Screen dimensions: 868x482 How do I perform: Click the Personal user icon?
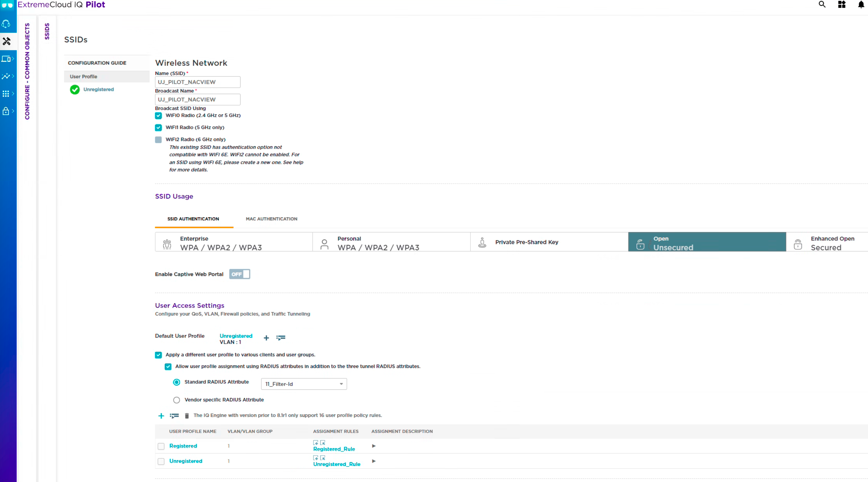(x=325, y=244)
